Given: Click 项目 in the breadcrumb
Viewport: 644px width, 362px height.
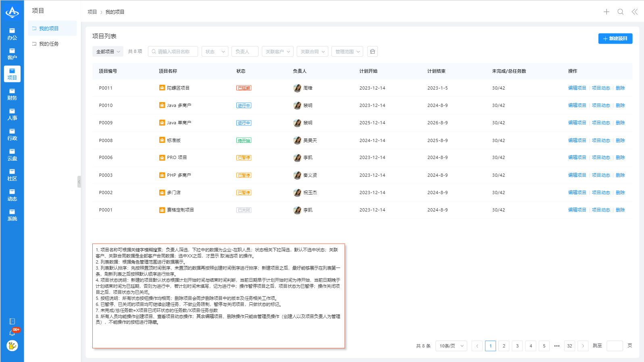Looking at the screenshot, I should (x=92, y=12).
